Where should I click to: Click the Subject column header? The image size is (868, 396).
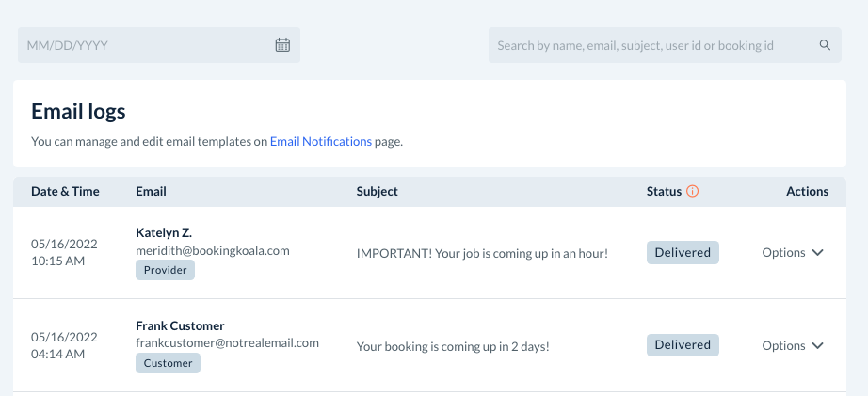click(377, 191)
